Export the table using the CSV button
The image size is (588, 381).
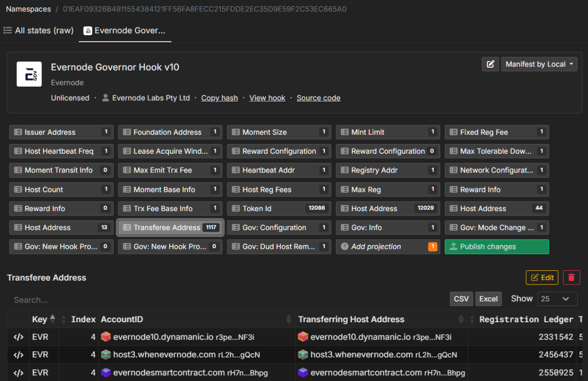(461, 298)
